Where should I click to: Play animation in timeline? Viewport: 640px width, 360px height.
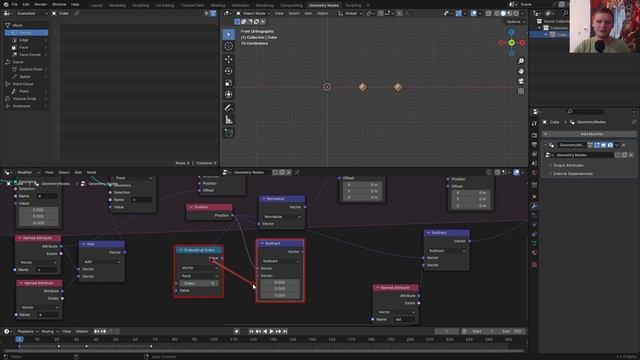tap(271, 331)
